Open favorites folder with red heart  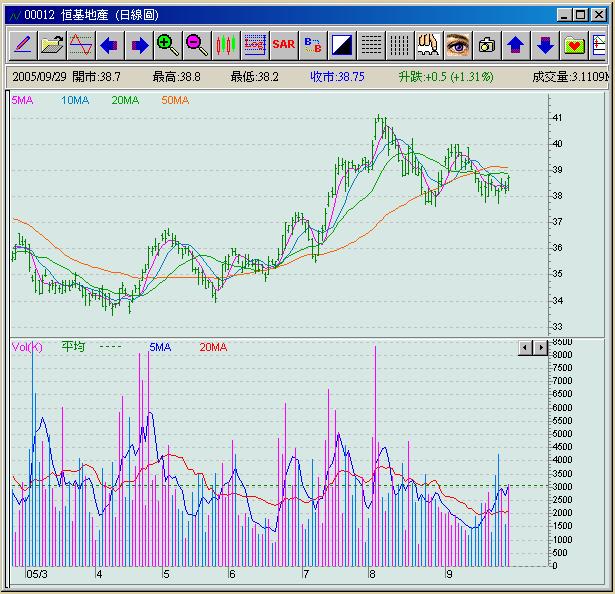pyautogui.click(x=574, y=45)
